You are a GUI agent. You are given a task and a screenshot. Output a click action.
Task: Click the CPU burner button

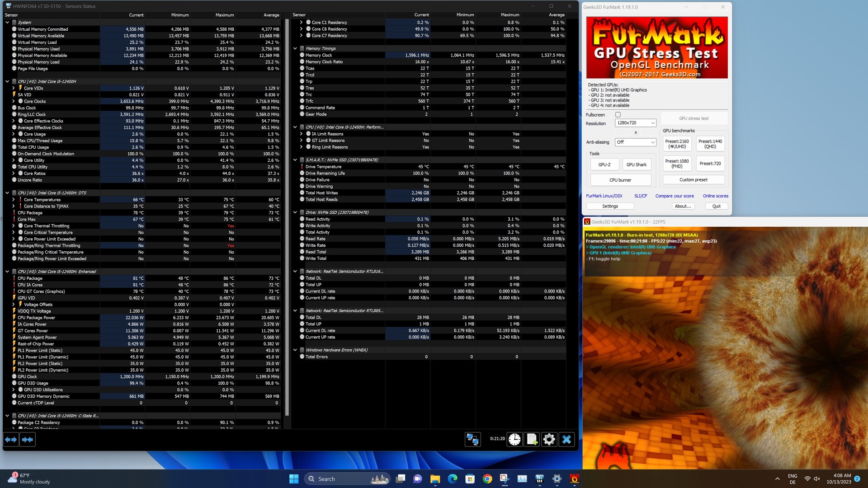click(620, 180)
